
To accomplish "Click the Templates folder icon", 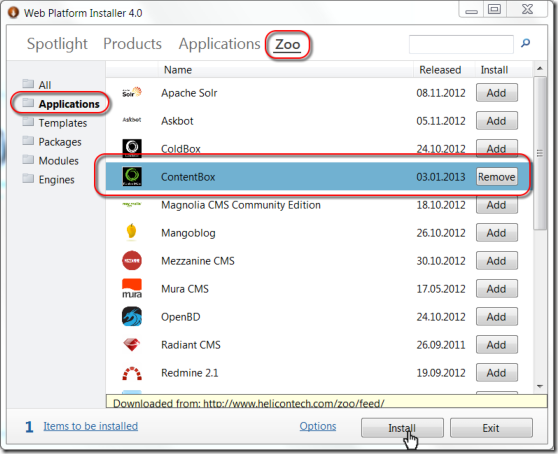I will tap(28, 122).
